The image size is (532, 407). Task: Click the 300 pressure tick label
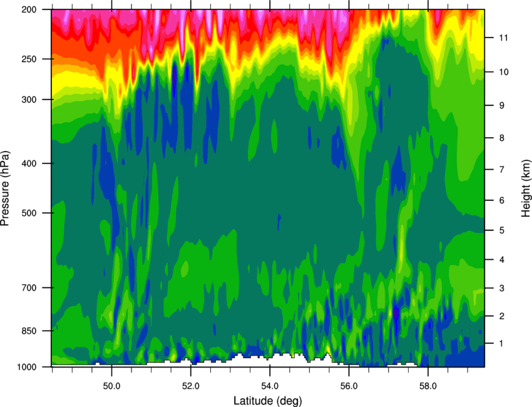pyautogui.click(x=29, y=100)
